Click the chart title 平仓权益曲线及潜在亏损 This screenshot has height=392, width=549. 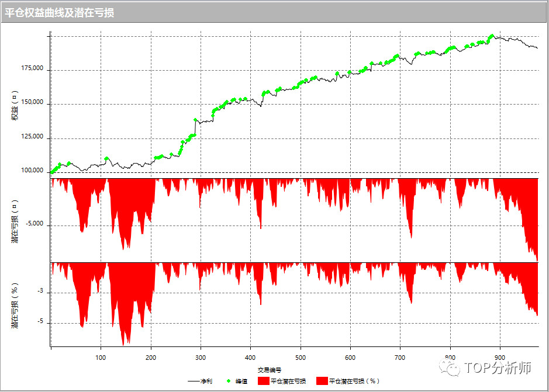tap(59, 13)
